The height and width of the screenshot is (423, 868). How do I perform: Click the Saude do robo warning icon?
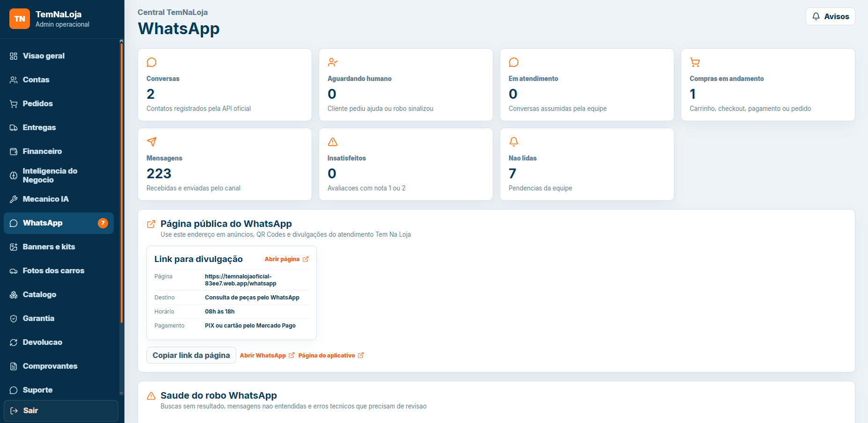pos(151,396)
